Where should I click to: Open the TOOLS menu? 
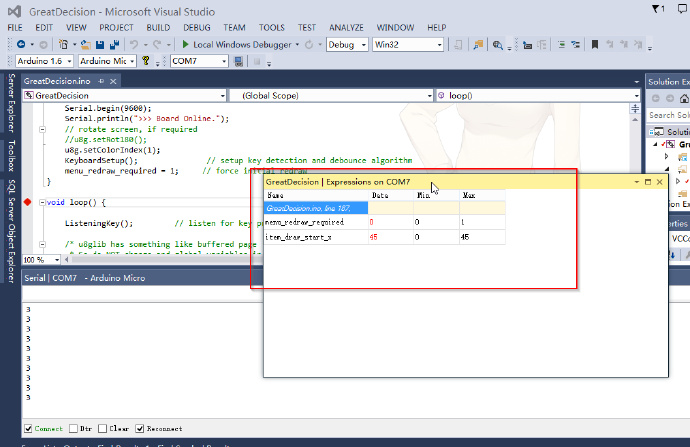point(272,28)
